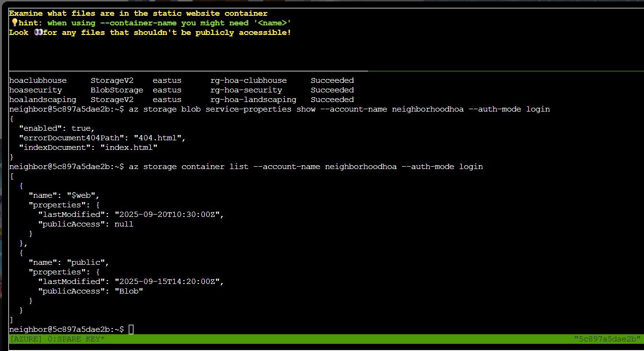The height and width of the screenshot is (351, 644).
Task: Select the text 'hoasecurity'
Action: (x=35, y=90)
